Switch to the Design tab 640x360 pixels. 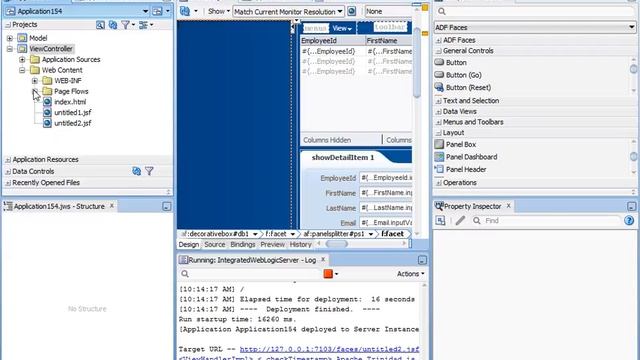(189, 244)
